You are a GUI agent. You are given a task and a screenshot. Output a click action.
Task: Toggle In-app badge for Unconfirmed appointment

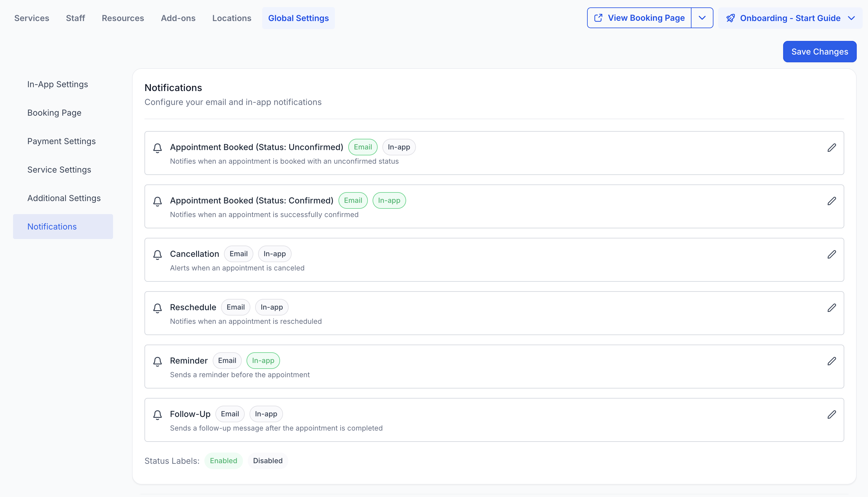click(x=398, y=147)
